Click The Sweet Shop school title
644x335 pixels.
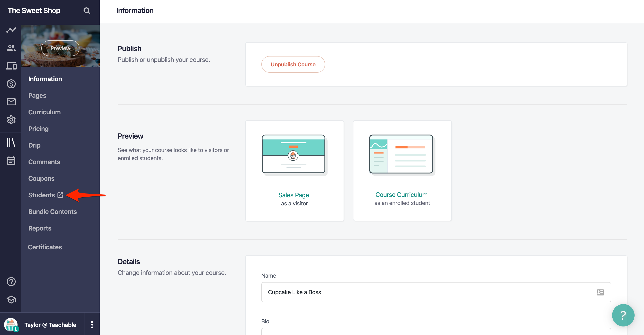[34, 11]
